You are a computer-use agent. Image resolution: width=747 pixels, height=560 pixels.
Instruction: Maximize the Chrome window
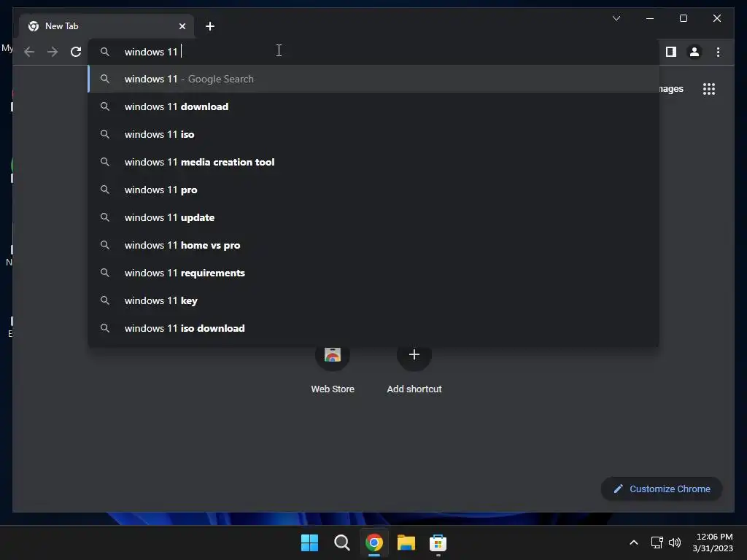pos(683,18)
